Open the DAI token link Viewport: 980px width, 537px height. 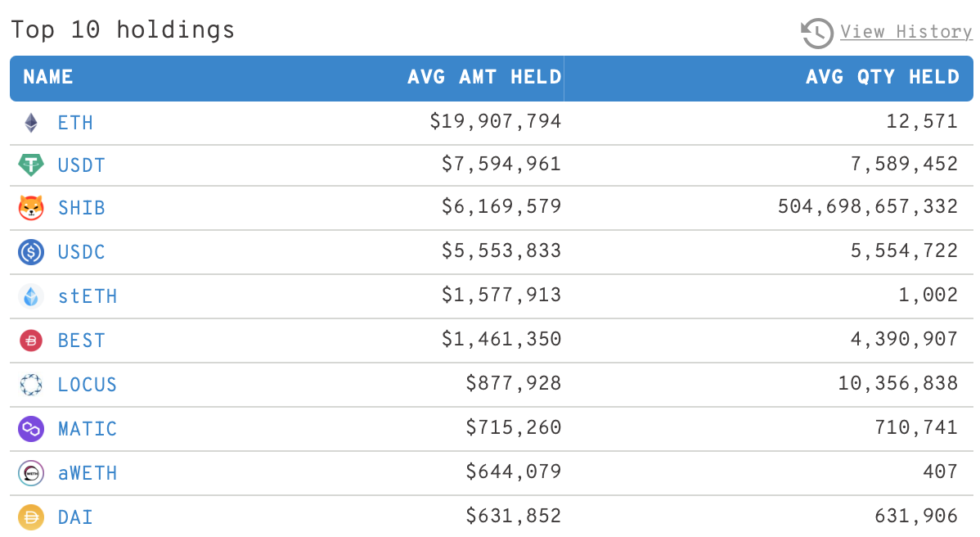pyautogui.click(x=75, y=517)
